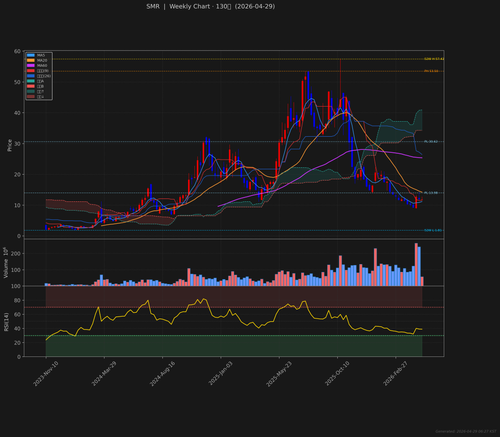500x437 pixels.
Task: Click the 2025-Oct-10 date label
Action: click(337, 374)
